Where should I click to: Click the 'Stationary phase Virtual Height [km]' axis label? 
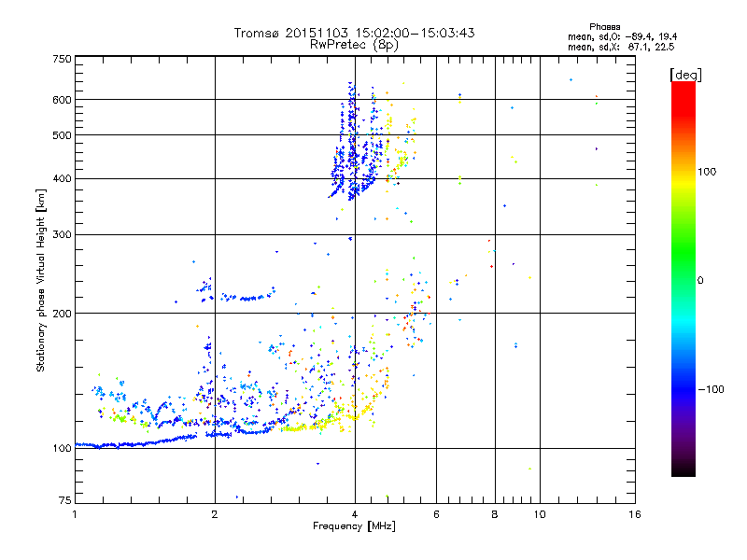tap(41, 281)
